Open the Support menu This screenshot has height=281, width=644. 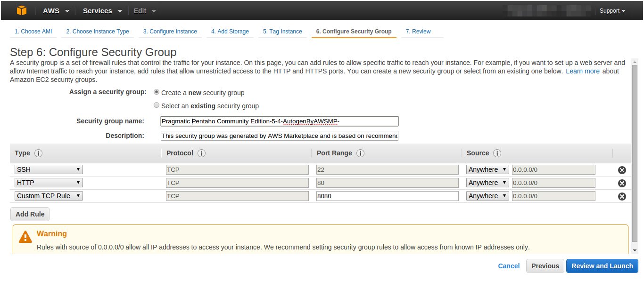tap(612, 11)
